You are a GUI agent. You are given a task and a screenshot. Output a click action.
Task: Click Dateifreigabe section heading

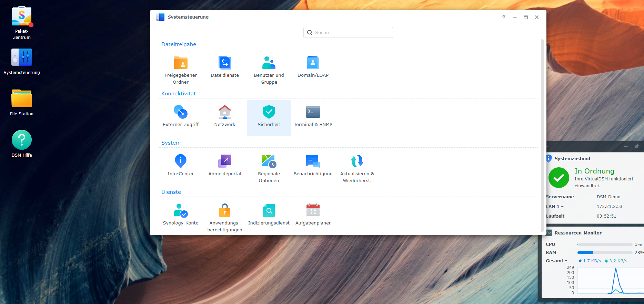point(179,44)
